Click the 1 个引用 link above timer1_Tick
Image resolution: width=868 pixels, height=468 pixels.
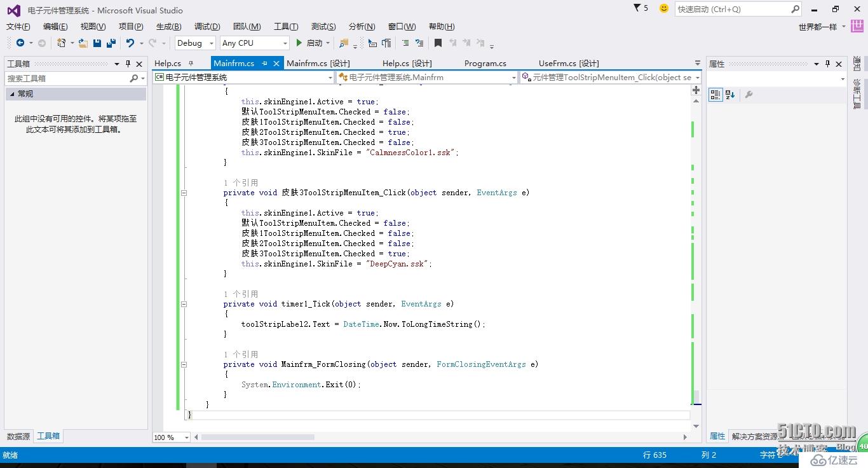[x=241, y=294]
